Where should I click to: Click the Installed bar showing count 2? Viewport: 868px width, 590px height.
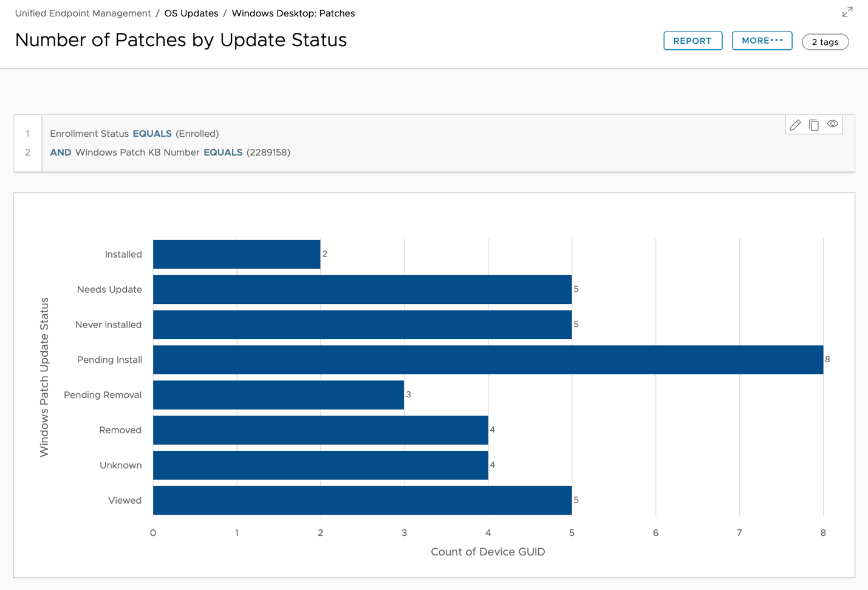[237, 254]
